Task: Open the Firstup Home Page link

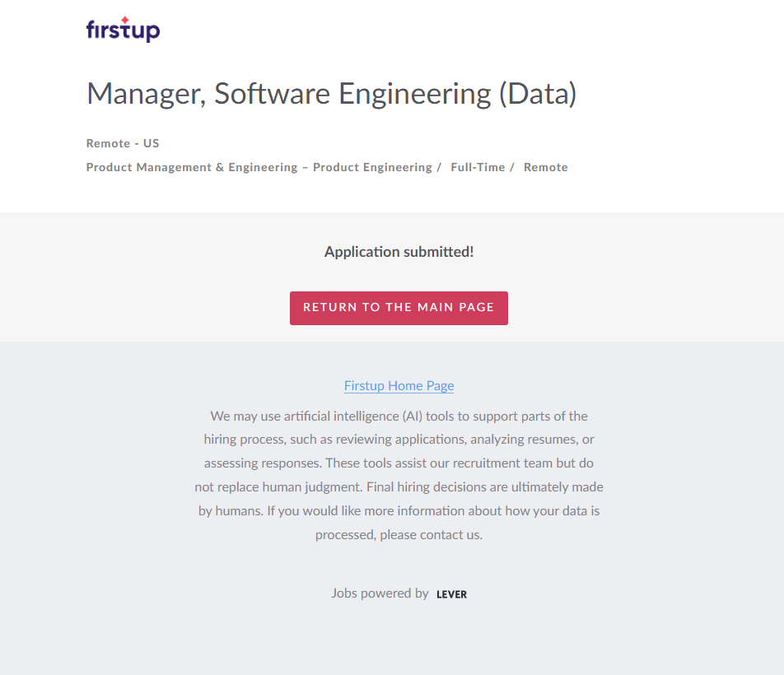Action: pos(399,385)
